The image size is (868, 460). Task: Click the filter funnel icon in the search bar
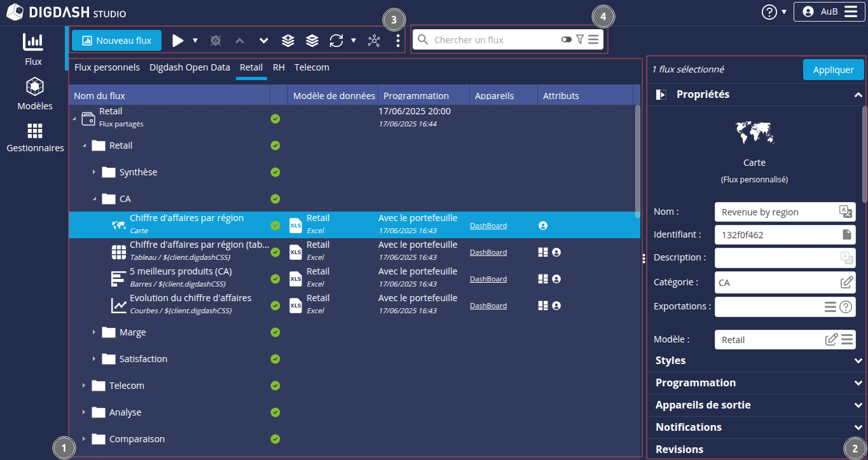pyautogui.click(x=579, y=39)
